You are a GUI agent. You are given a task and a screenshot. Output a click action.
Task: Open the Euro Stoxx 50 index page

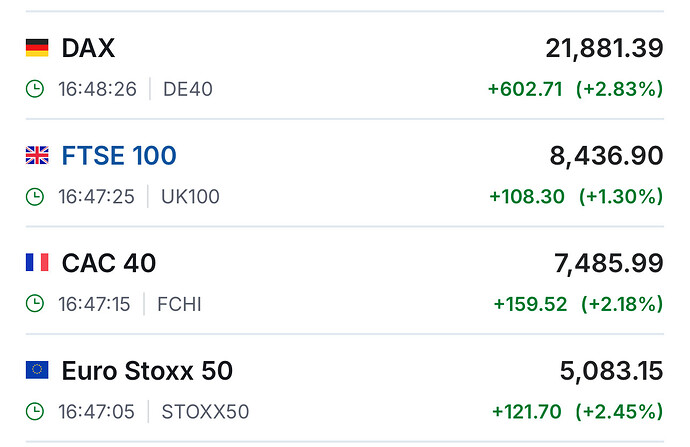pyautogui.click(x=147, y=371)
